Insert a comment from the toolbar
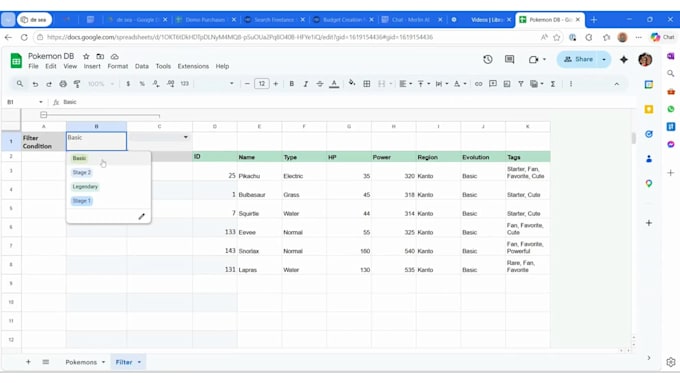 pos(493,84)
